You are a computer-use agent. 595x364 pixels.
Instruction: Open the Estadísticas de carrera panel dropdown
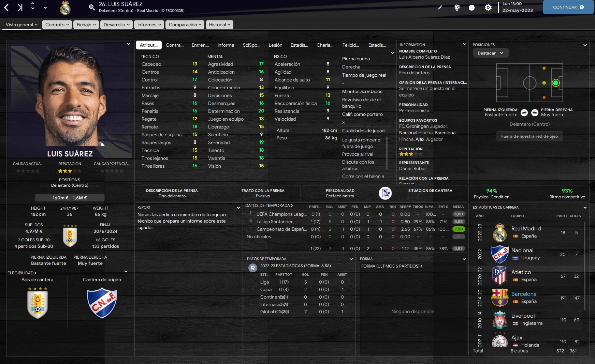[585, 208]
